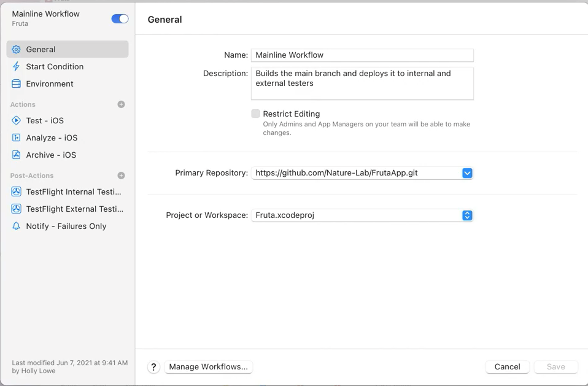The width and height of the screenshot is (588, 386).
Task: Click the Only Admins and App Managers note
Action: click(366, 128)
